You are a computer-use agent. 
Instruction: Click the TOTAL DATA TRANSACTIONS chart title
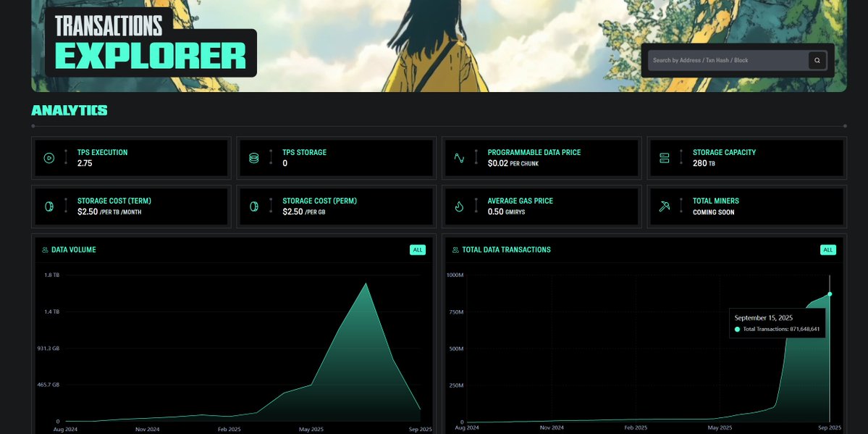pos(507,250)
